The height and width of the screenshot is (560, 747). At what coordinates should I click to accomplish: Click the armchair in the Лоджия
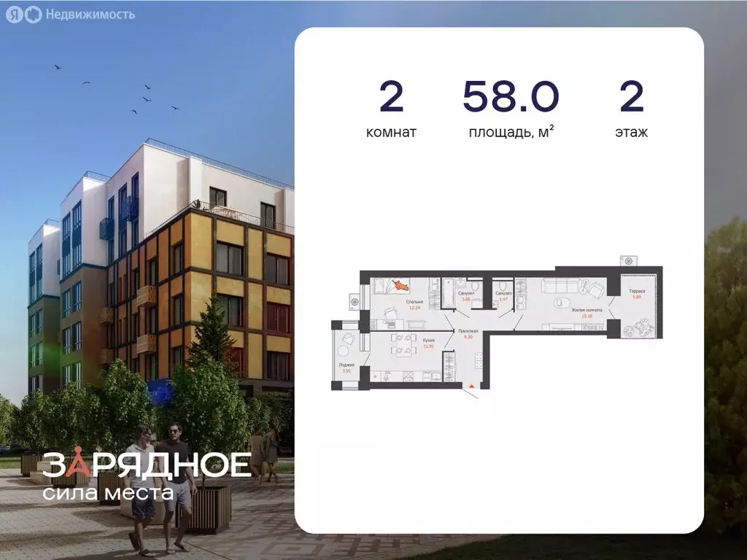348,338
